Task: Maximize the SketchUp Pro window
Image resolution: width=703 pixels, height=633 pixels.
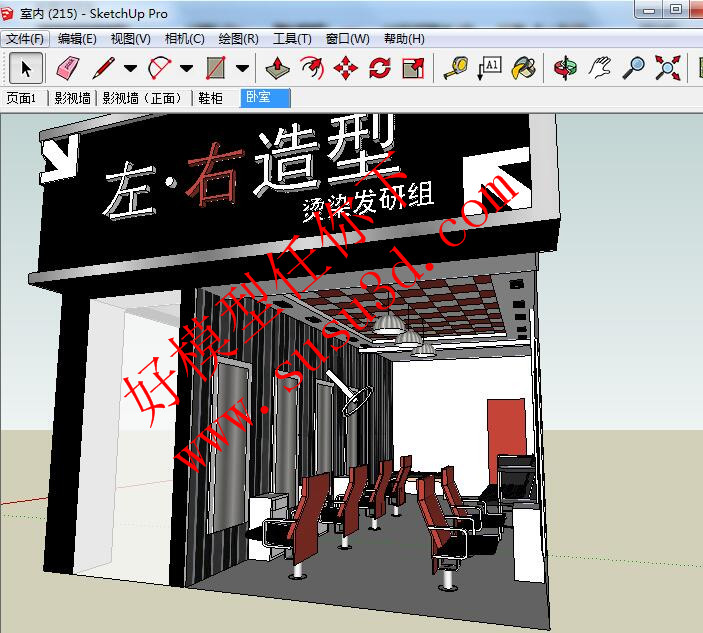Action: 676,10
